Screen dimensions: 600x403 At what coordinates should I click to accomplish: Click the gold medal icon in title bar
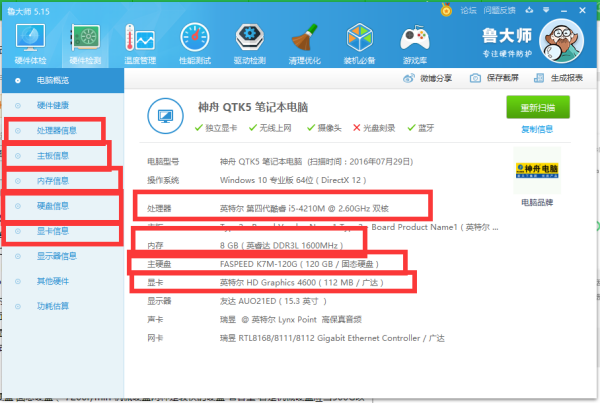446,10
